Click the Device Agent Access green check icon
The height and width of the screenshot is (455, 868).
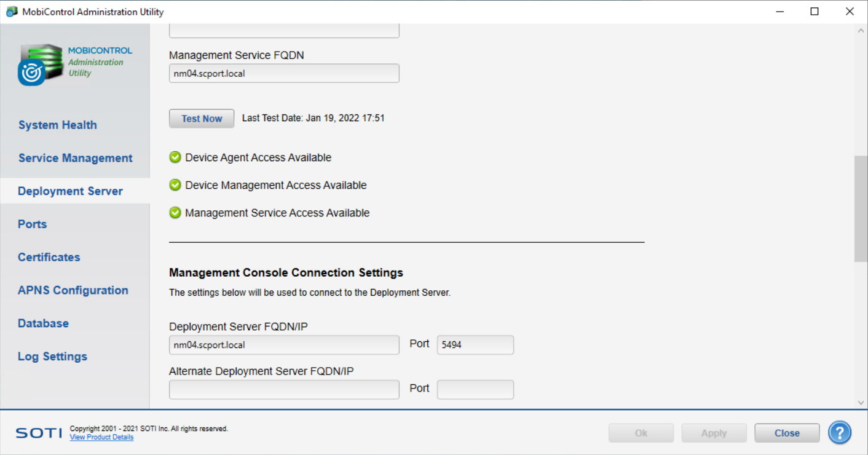175,157
